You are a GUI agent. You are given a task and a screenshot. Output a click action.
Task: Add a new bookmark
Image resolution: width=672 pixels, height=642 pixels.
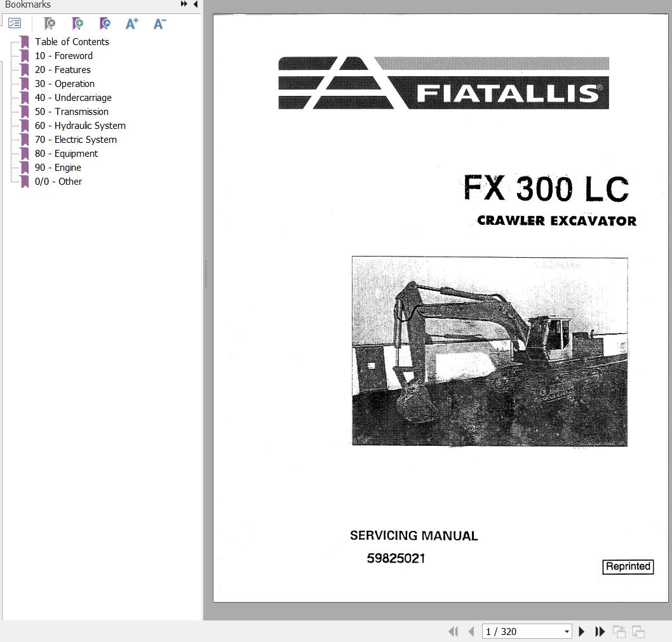click(x=77, y=23)
